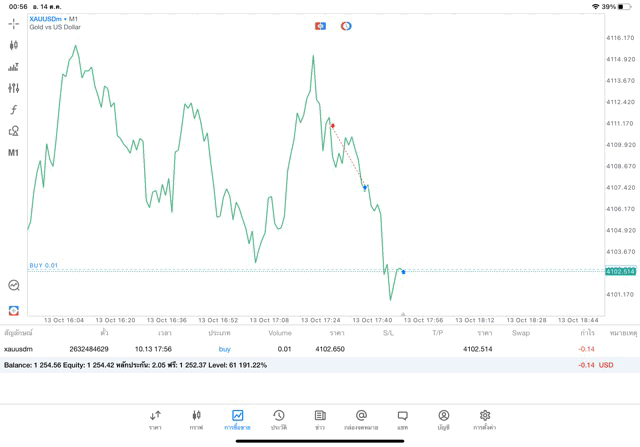
Task: Open the indicators function icon
Action: click(13, 110)
